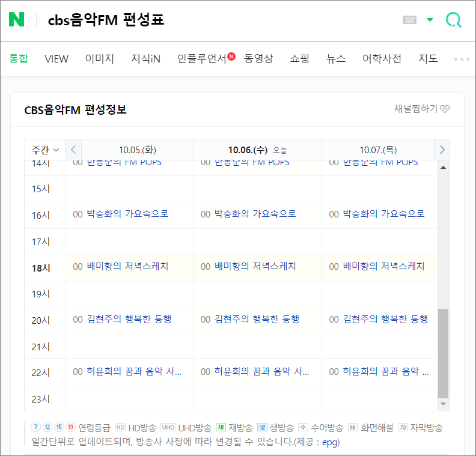
Task: Open 박승화의 가요속으로 on 10.07 Thursday
Action: pyautogui.click(x=383, y=214)
